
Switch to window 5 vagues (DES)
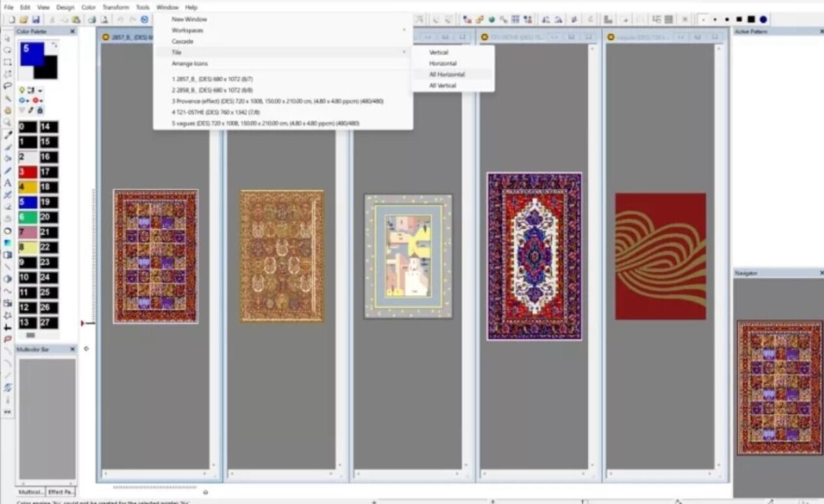pos(266,123)
